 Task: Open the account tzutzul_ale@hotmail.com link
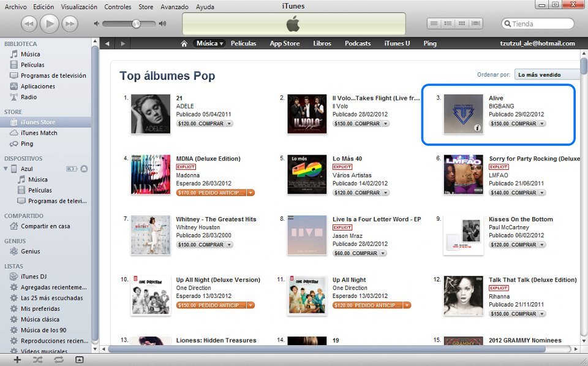coord(537,44)
